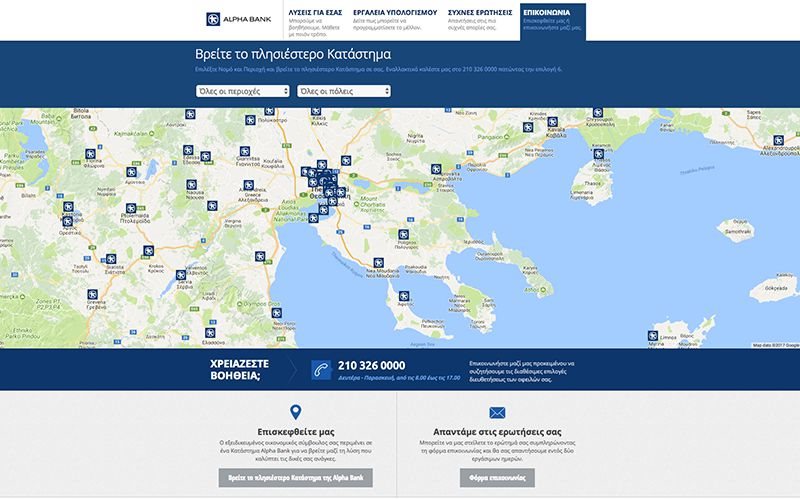Click the branch marker on Limnos island
Viewport: 800px width, 500px height.
[x=653, y=336]
